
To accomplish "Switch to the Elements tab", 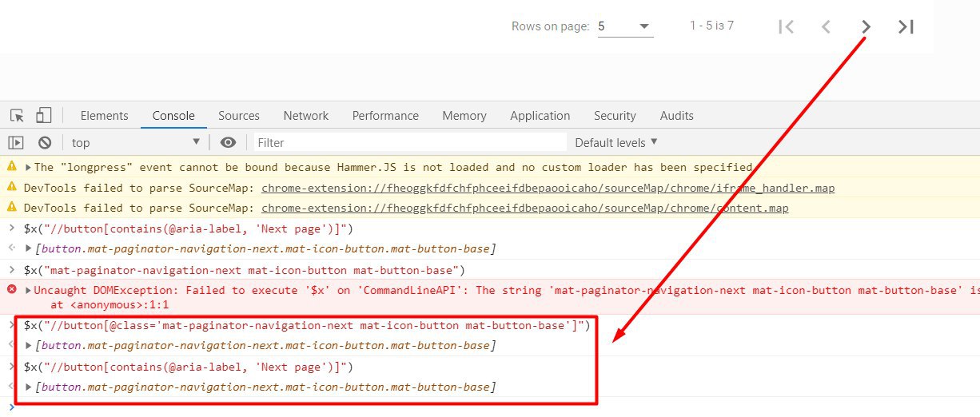I will pos(104,116).
